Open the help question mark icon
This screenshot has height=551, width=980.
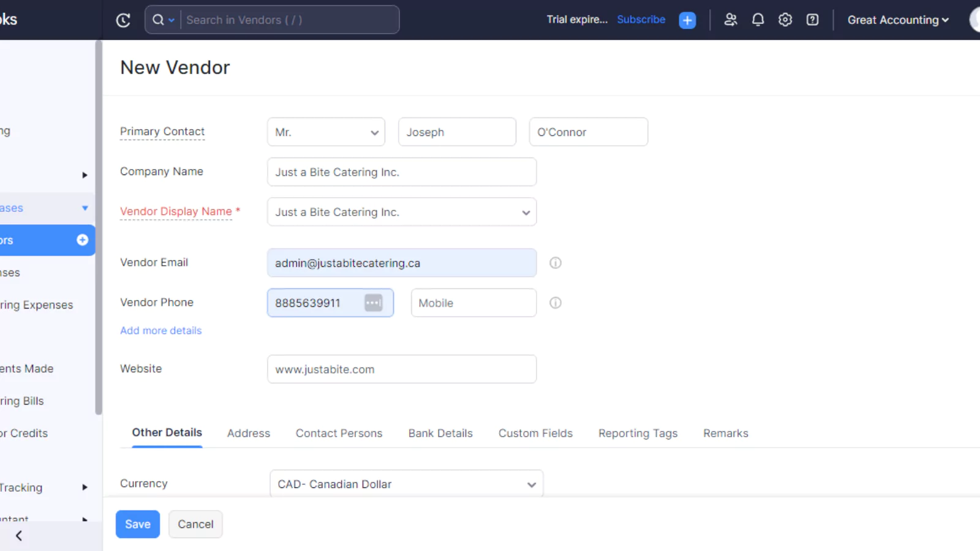[812, 20]
